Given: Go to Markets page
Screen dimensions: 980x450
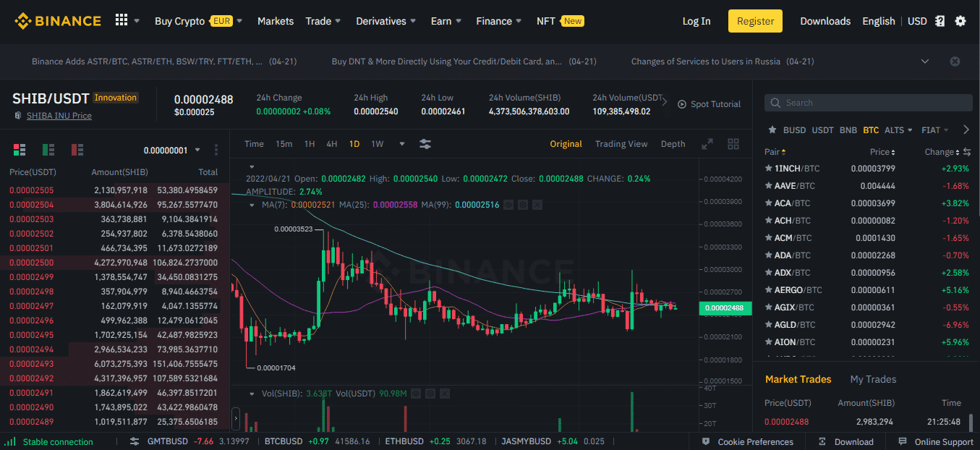Looking at the screenshot, I should pos(276,21).
